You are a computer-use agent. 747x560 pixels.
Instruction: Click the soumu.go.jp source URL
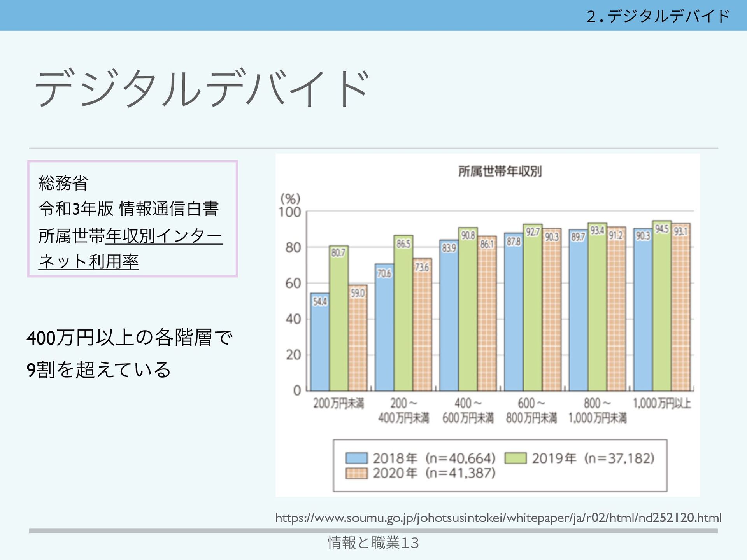pyautogui.click(x=498, y=518)
